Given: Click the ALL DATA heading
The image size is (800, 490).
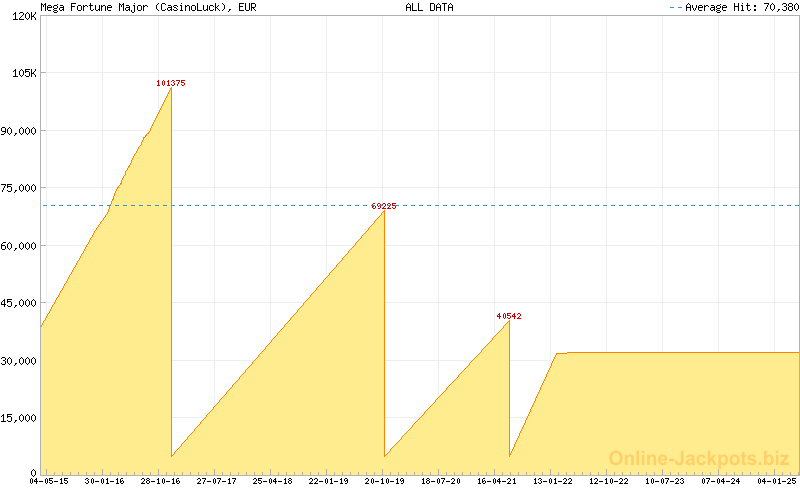Looking at the screenshot, I should coord(429,7).
